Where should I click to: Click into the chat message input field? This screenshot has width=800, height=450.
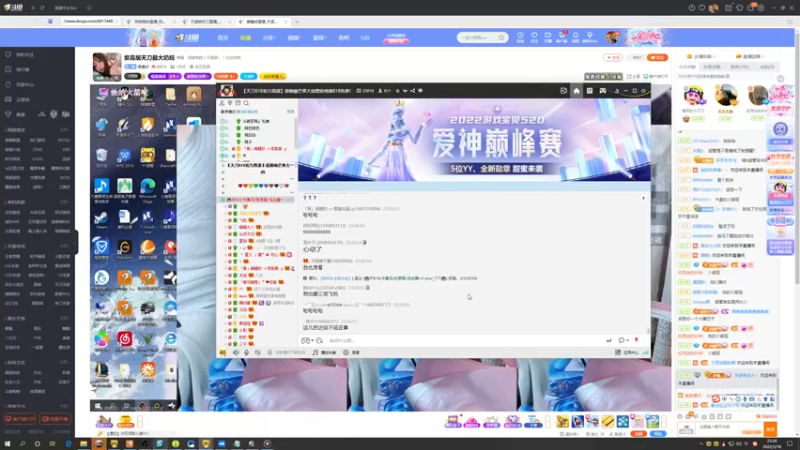coord(730,428)
